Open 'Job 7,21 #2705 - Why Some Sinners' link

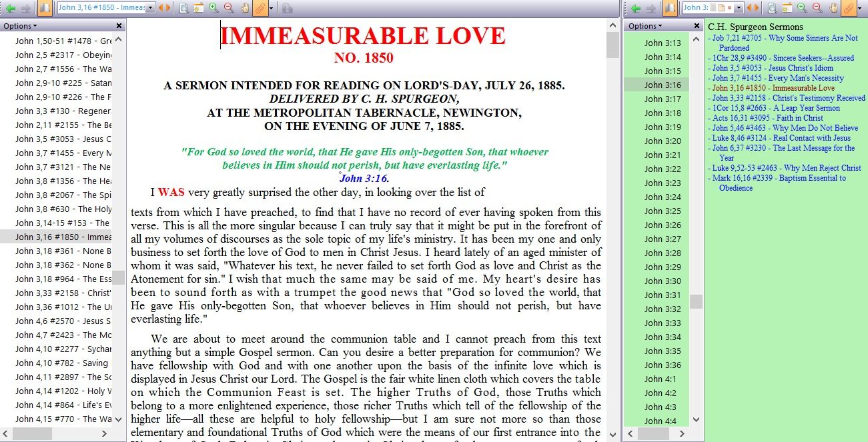785,43
